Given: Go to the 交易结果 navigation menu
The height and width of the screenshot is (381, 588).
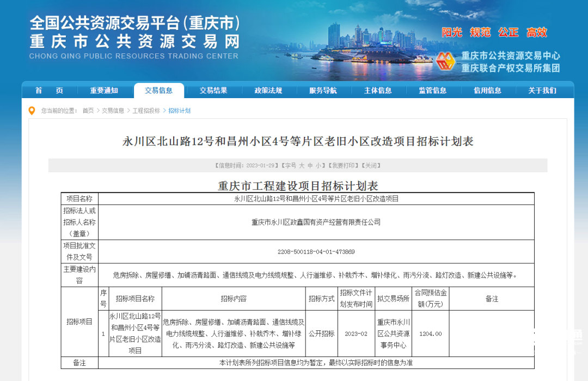Looking at the screenshot, I should pyautogui.click(x=213, y=90).
